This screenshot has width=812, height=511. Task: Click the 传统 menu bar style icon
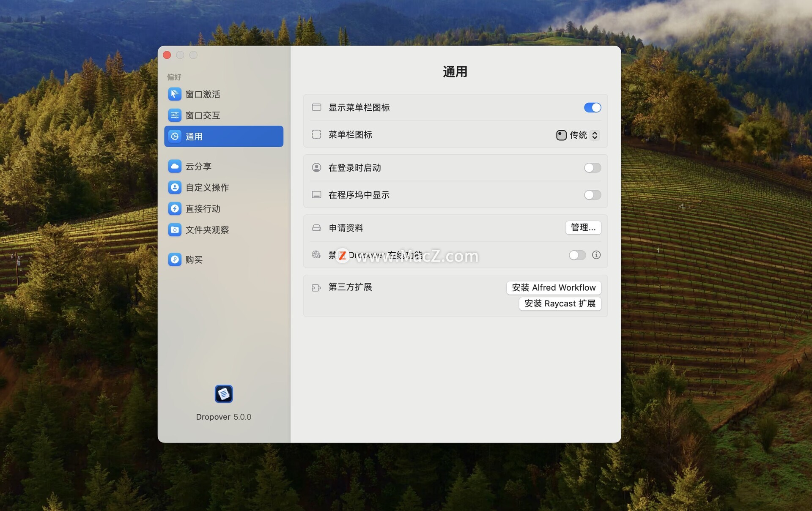click(x=561, y=135)
